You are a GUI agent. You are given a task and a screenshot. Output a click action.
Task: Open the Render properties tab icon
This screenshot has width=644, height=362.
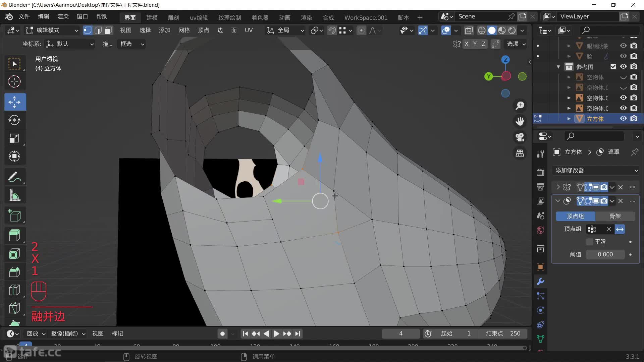540,172
